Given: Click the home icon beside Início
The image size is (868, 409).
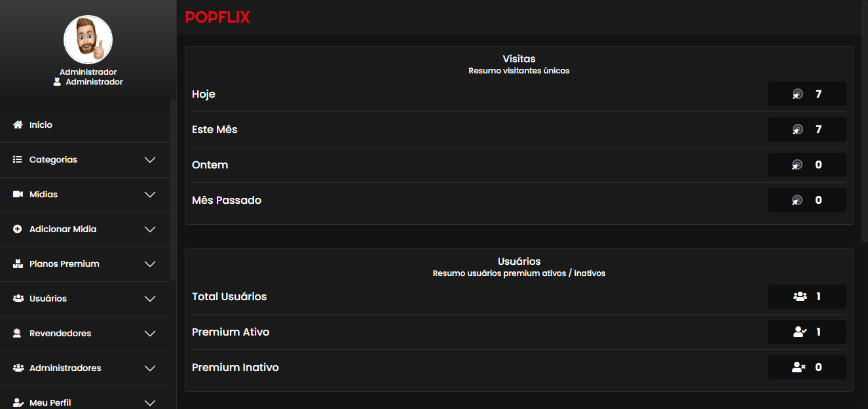Looking at the screenshot, I should (18, 125).
